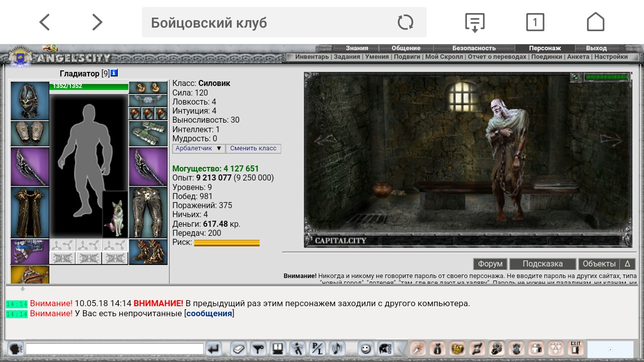Open Мой Скролл link
The height and width of the screenshot is (362, 644).
coord(444,57)
